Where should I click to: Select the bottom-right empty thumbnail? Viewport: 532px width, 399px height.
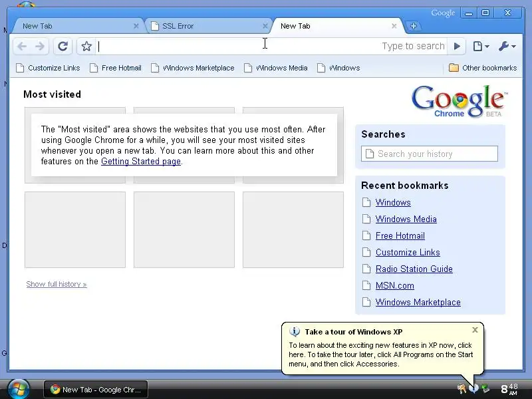coord(293,229)
